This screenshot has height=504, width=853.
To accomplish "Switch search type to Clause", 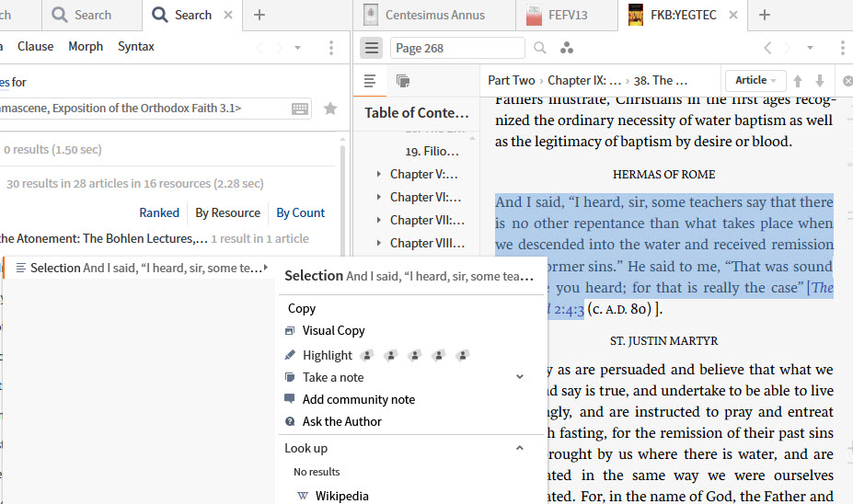I will click(35, 47).
